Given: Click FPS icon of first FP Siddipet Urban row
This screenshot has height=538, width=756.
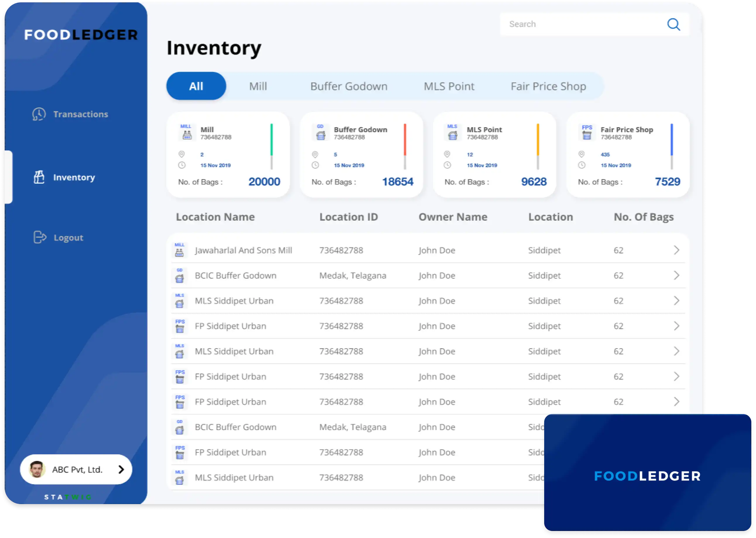Looking at the screenshot, I should tap(180, 326).
